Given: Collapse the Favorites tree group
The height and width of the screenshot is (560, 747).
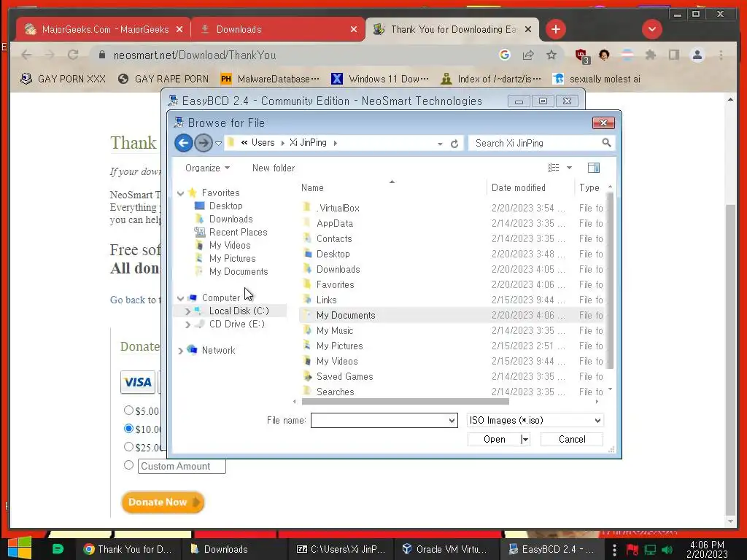Looking at the screenshot, I should 181,192.
